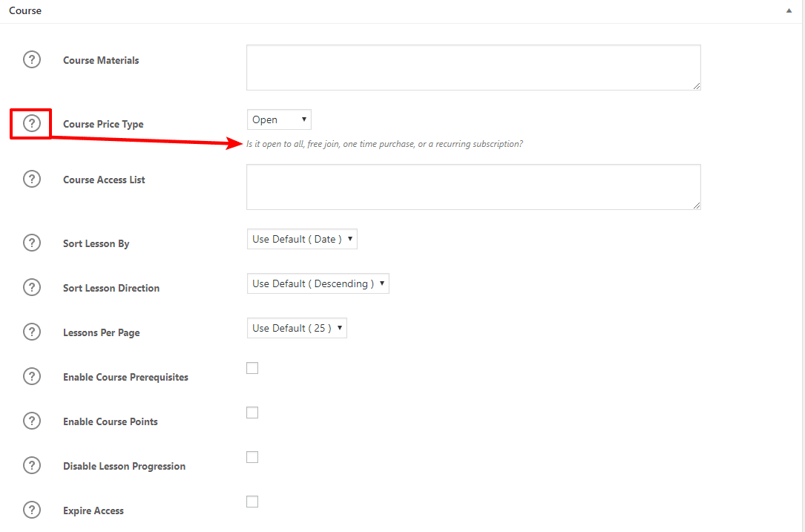Click the Sort Lesson Direction help icon
This screenshot has height=532, width=805.
[32, 286]
